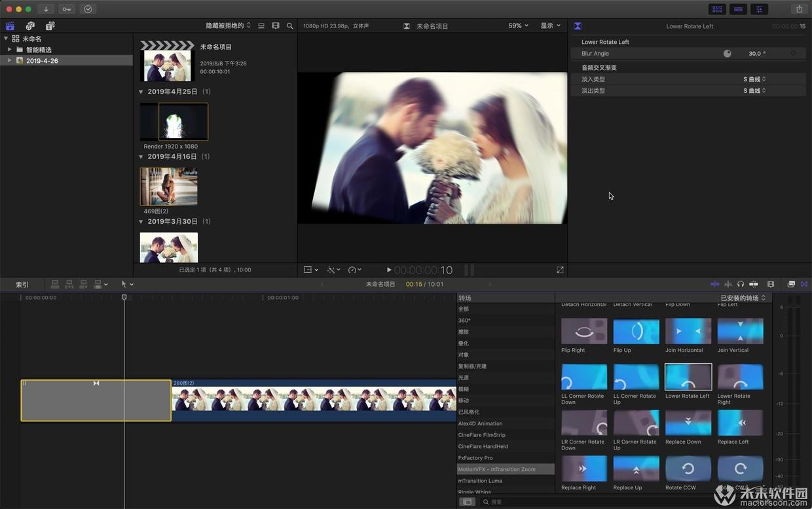Open the Photos and Audio sidebar

[30, 26]
